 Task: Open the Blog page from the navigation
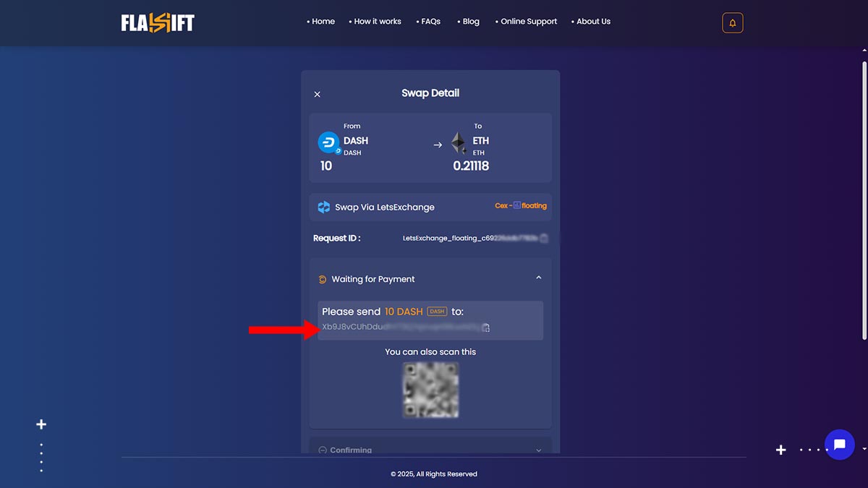click(x=471, y=22)
